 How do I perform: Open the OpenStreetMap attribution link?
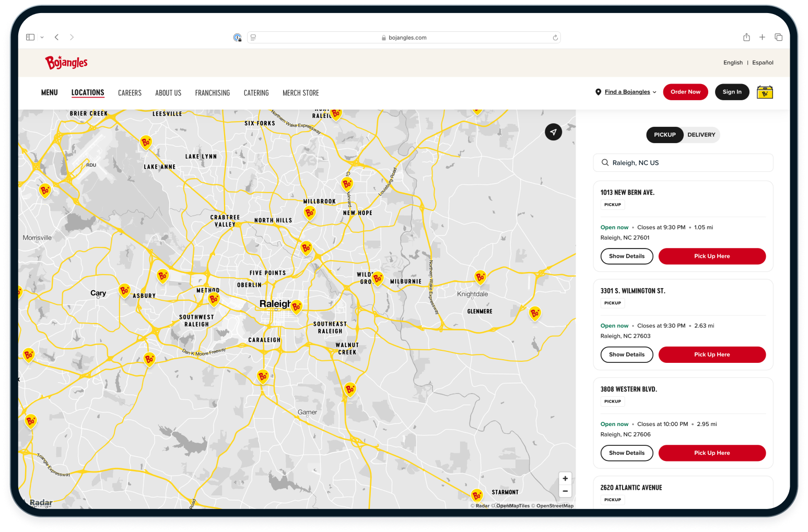[555, 505]
